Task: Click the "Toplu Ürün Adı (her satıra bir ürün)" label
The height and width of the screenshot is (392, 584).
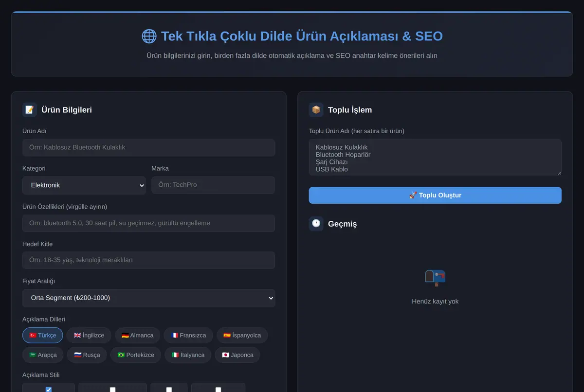Action: tap(357, 131)
